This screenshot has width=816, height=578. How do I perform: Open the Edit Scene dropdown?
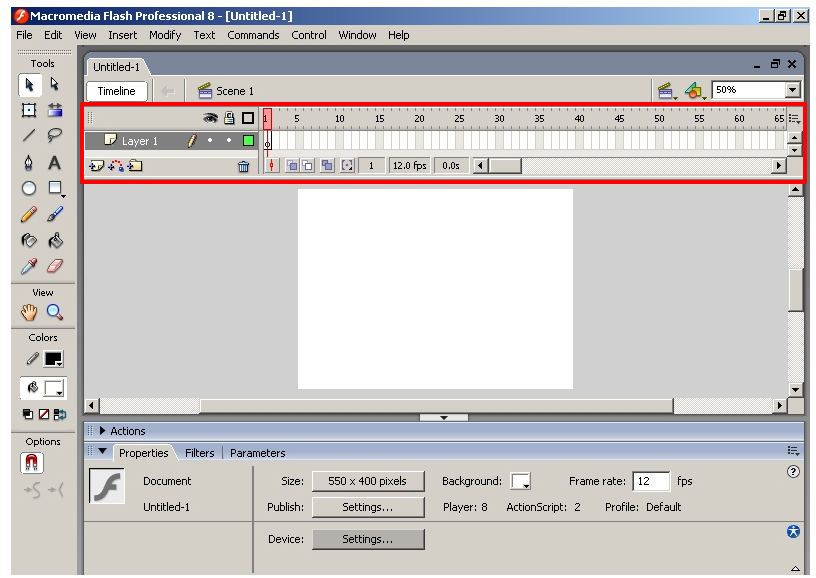click(x=667, y=91)
